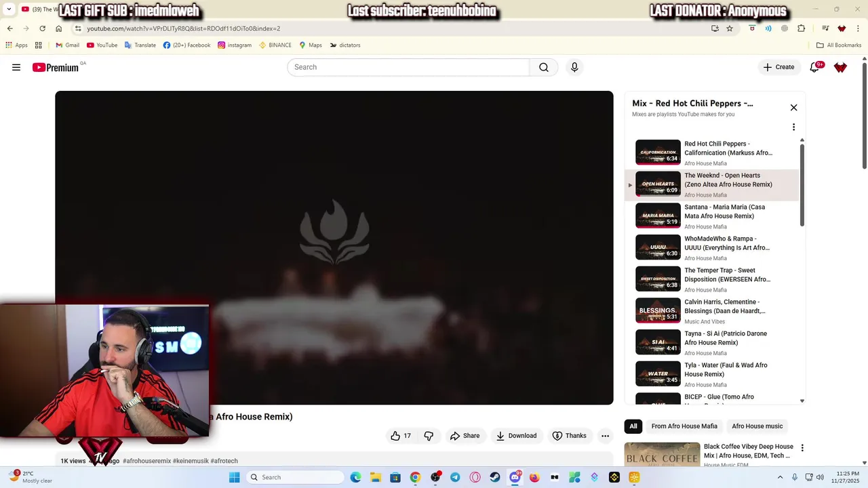Open more actions ellipsis below video

(x=605, y=436)
